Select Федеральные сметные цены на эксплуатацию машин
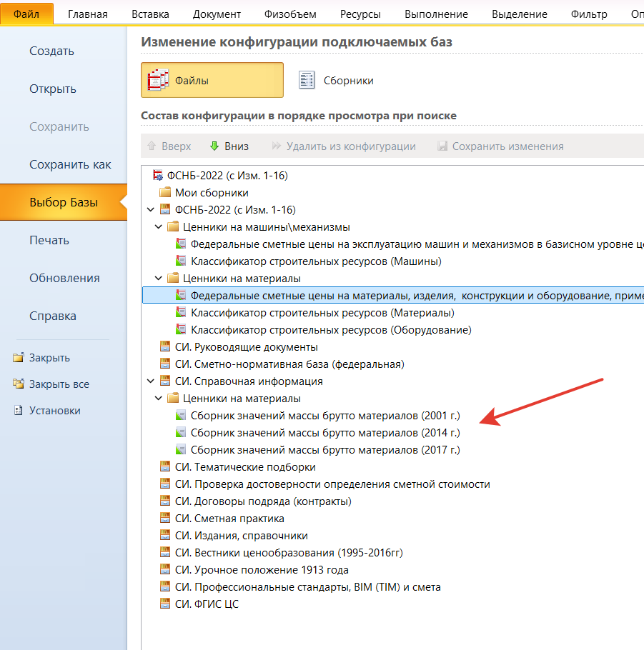 point(417,244)
